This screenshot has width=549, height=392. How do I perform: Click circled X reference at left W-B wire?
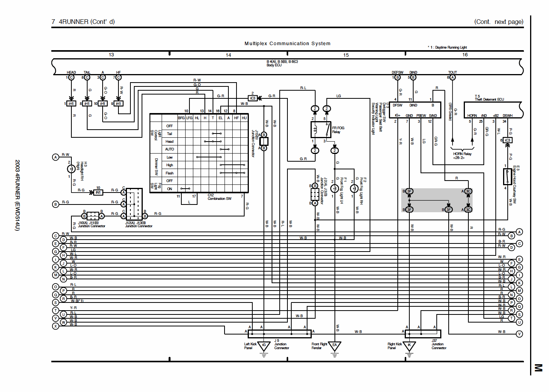pyautogui.click(x=56, y=326)
